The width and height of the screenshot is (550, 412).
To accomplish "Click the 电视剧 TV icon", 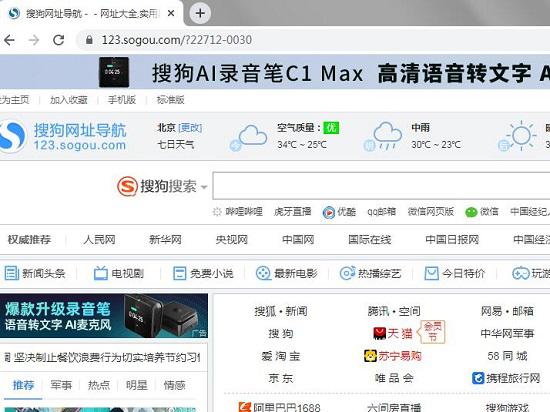I will click(101, 273).
